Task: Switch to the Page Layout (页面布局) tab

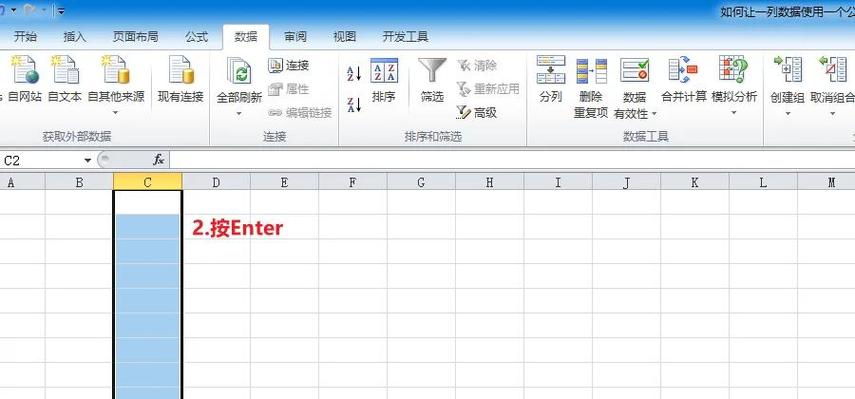Action: pos(135,37)
